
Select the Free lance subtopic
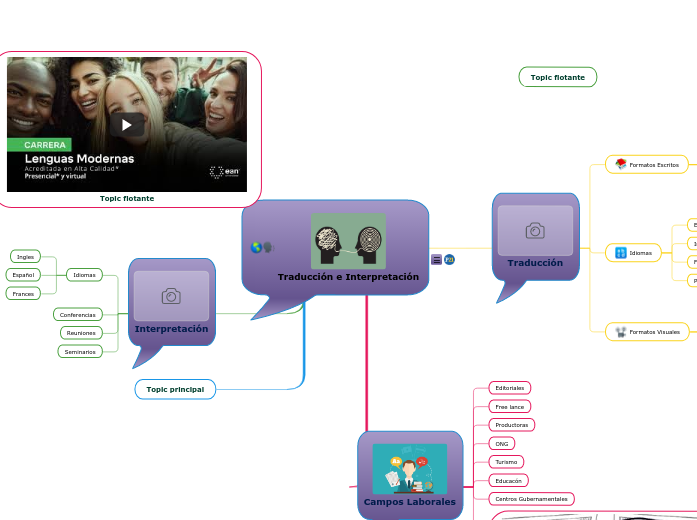coord(510,406)
